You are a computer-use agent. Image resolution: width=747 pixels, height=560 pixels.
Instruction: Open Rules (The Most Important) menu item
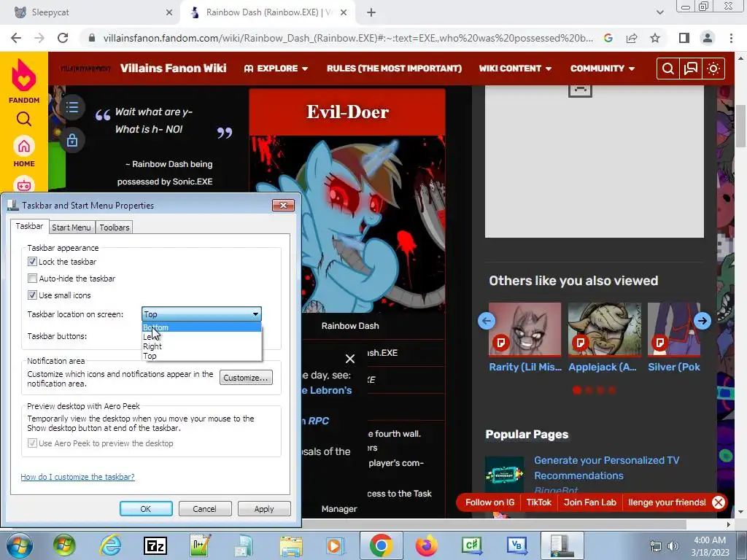click(394, 69)
